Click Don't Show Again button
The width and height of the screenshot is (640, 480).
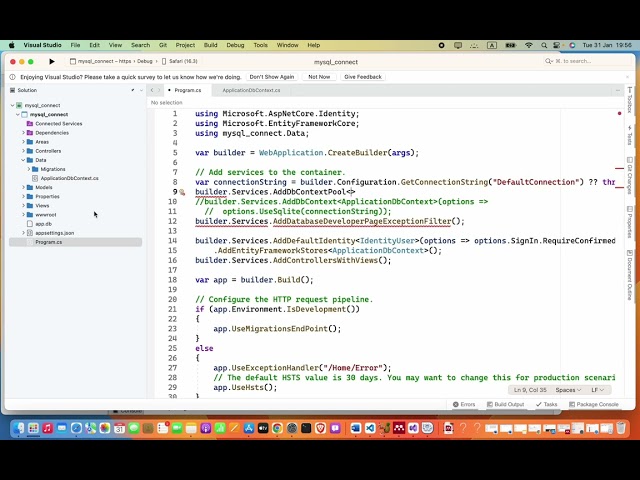[272, 77]
